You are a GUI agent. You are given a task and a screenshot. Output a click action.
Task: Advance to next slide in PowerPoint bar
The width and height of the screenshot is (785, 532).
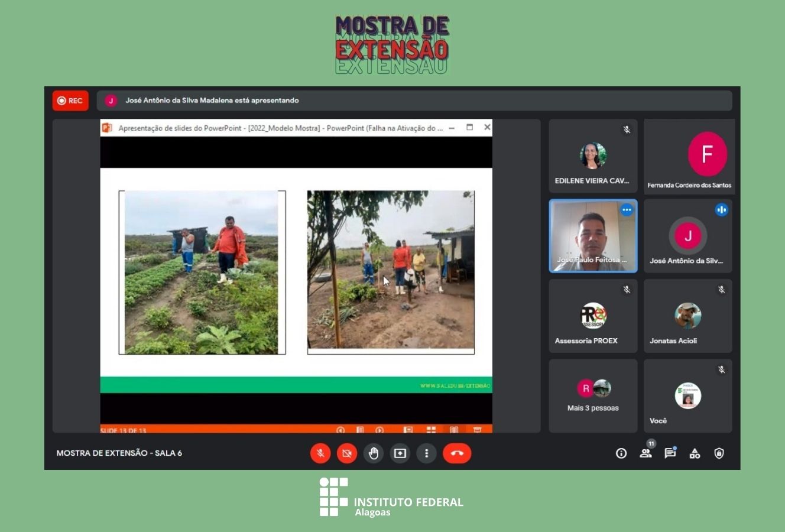pos(379,430)
